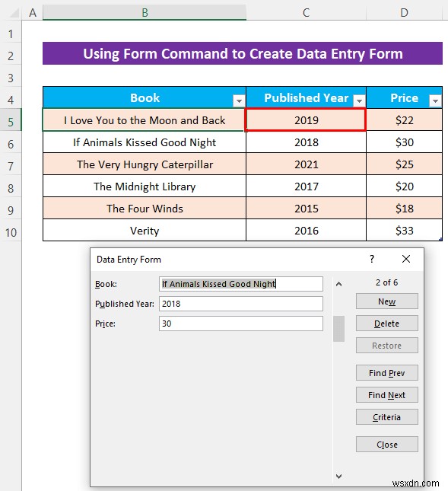The image size is (448, 491).
Task: Click the price cell $33
Action: [404, 231]
